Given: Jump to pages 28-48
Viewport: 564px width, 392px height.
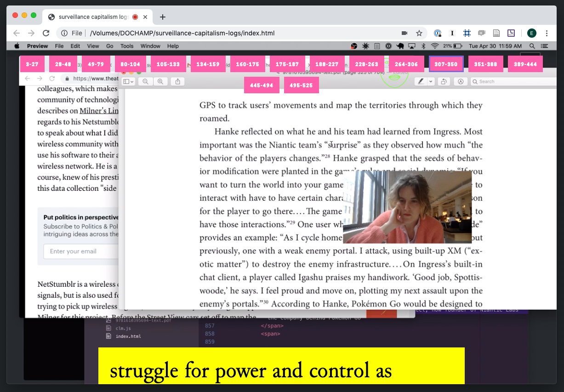Looking at the screenshot, I should click(x=63, y=64).
